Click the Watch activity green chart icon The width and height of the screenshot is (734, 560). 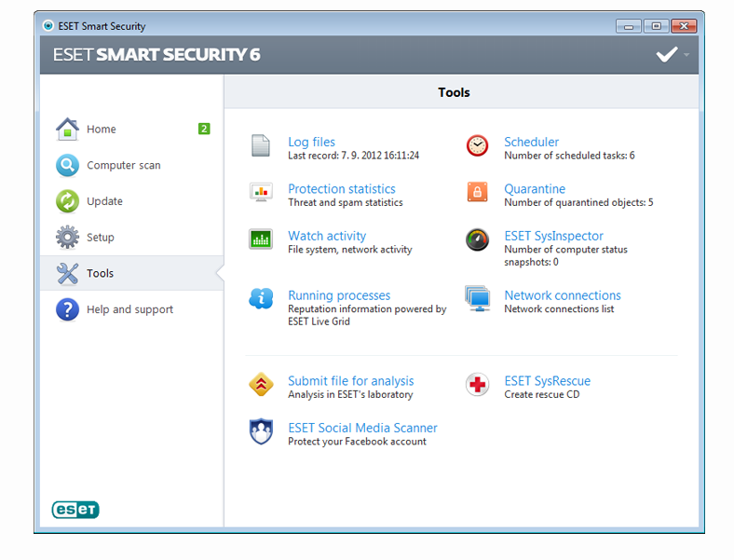click(261, 239)
